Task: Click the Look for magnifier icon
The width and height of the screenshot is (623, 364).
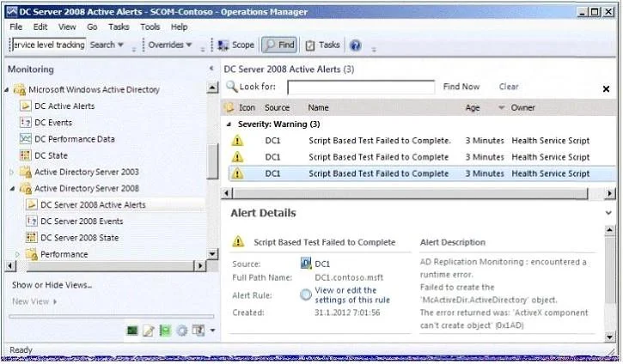Action: tap(231, 86)
